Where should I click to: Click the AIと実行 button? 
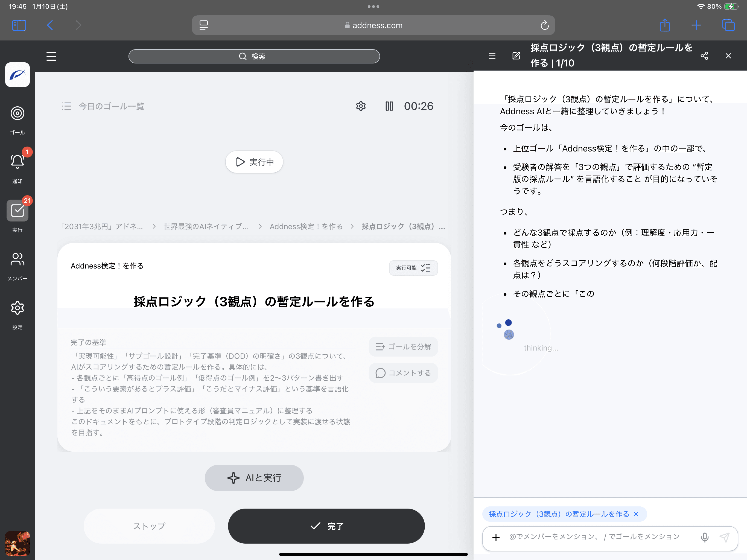coord(254,478)
